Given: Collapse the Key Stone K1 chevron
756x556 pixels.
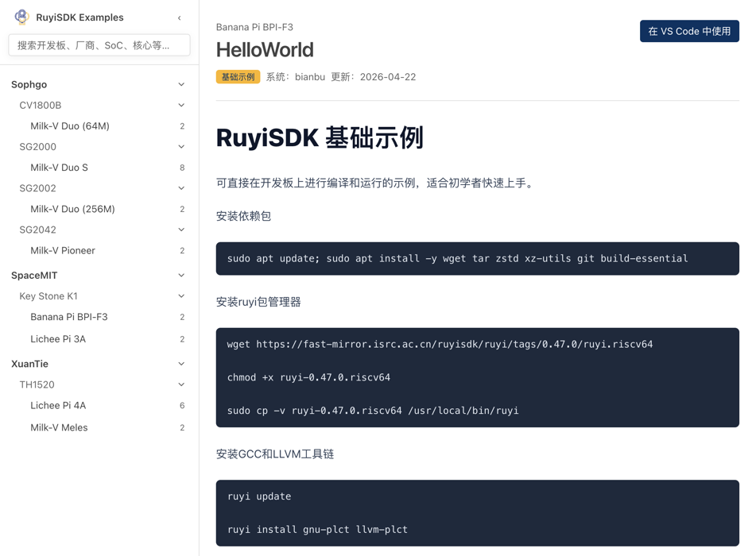Looking at the screenshot, I should click(x=181, y=295).
